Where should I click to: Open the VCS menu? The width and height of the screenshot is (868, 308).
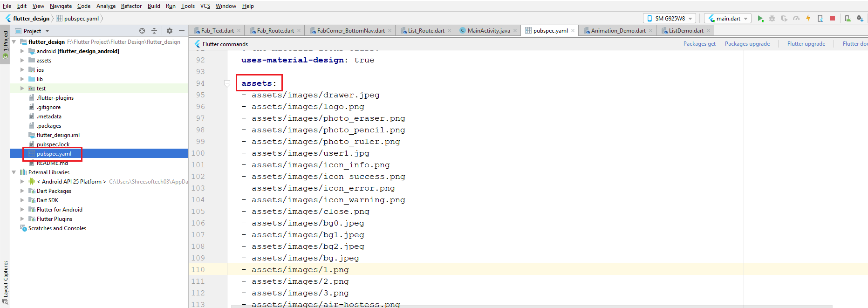tap(205, 6)
